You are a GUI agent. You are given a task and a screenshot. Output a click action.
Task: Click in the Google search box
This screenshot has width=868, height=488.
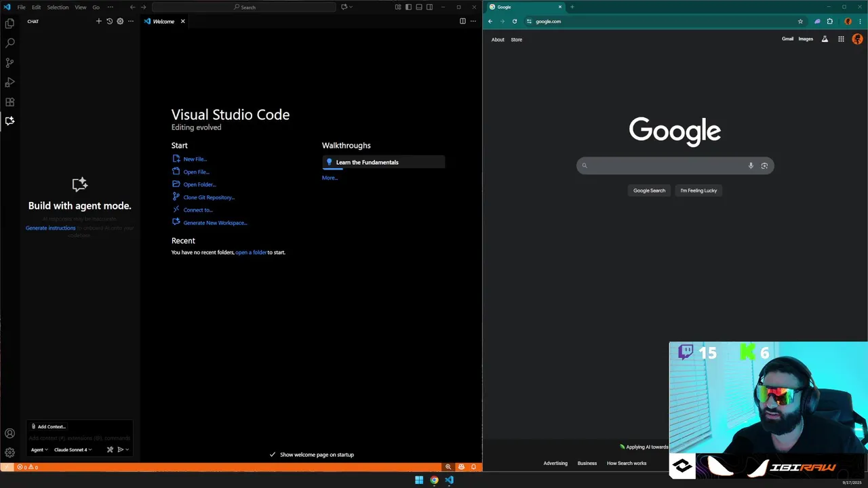(675, 165)
